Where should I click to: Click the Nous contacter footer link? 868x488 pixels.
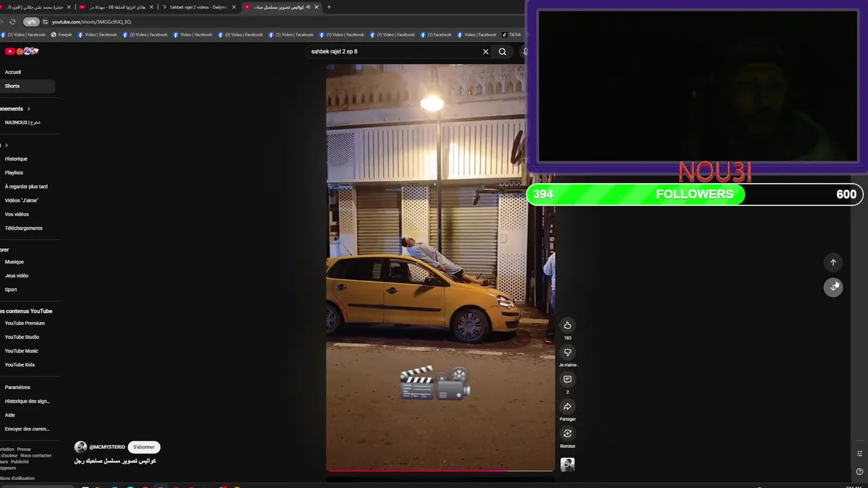click(x=36, y=455)
